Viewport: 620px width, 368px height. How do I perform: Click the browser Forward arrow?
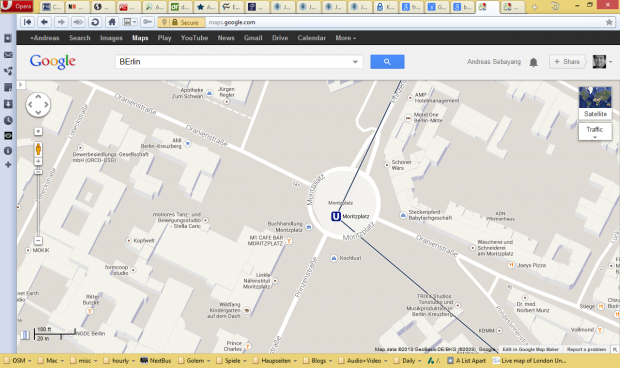point(61,22)
